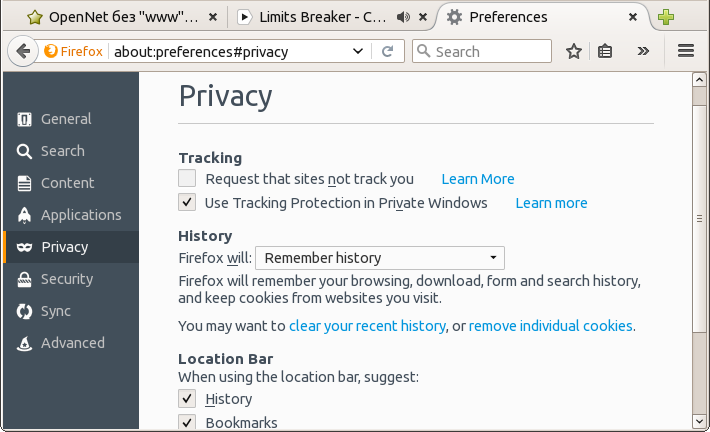
Task: Click the reload page icon
Action: (x=388, y=52)
